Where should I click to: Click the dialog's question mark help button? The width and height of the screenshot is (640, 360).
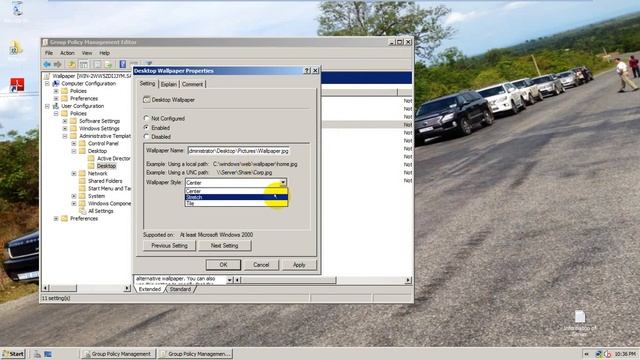coord(307,71)
